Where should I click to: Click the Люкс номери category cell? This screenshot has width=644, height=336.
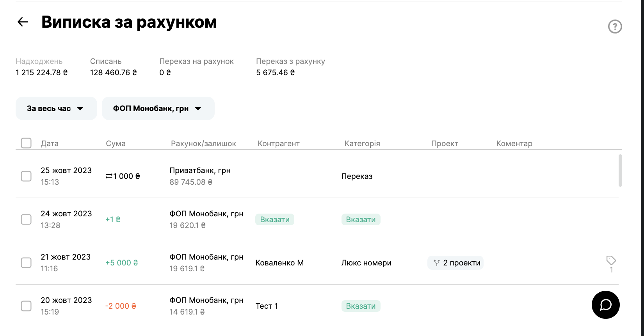pyautogui.click(x=366, y=263)
